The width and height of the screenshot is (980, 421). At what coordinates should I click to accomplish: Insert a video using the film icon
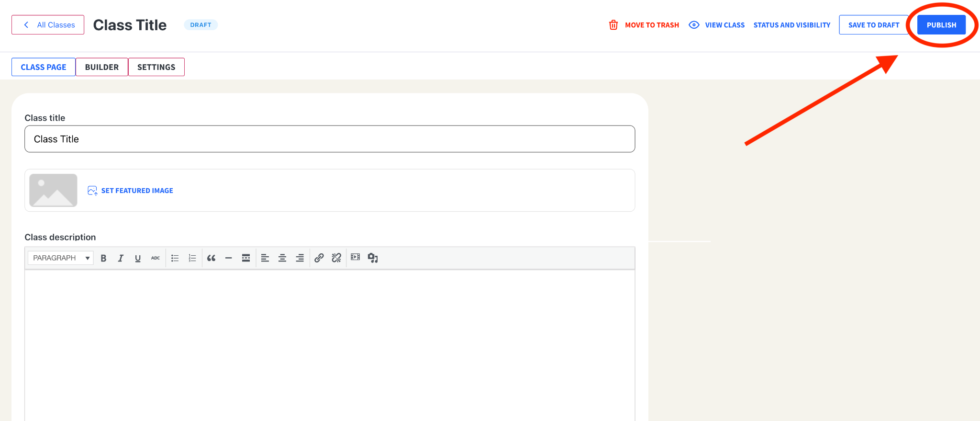(x=355, y=257)
